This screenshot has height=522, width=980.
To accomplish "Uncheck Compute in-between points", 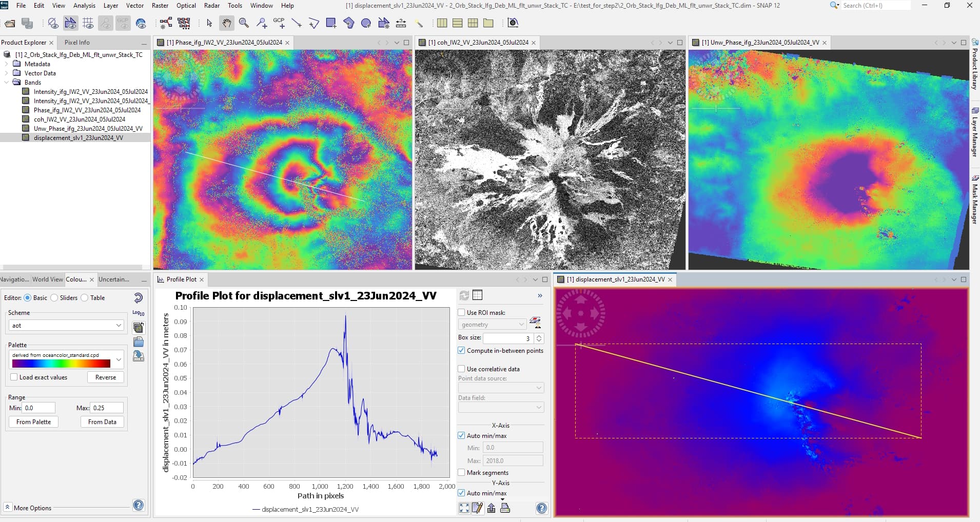I will tap(462, 351).
